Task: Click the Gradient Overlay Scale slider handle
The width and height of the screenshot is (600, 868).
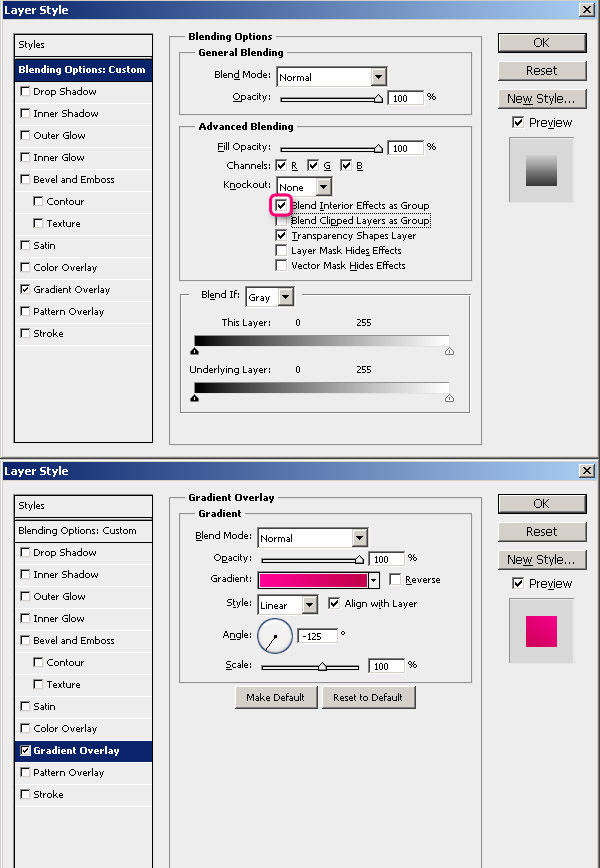Action: point(322,667)
